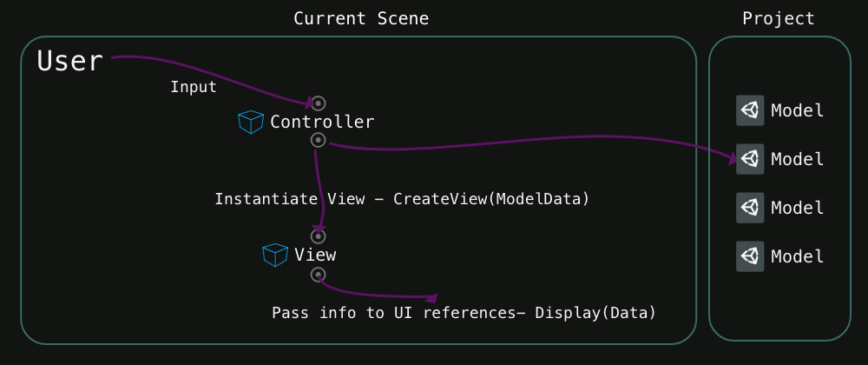Screen dimensions: 868x365
Task: Click the third Unity Model icon in Project
Action: tap(750, 208)
